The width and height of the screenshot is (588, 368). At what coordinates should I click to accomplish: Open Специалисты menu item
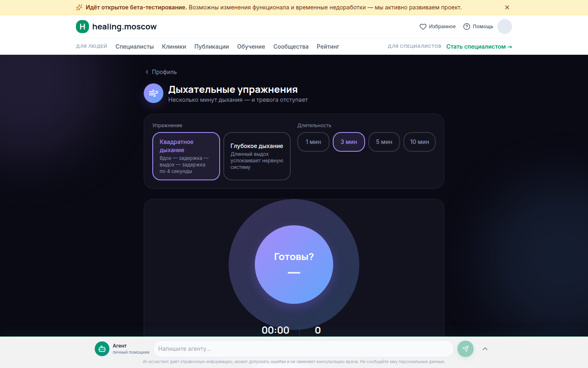point(135,47)
